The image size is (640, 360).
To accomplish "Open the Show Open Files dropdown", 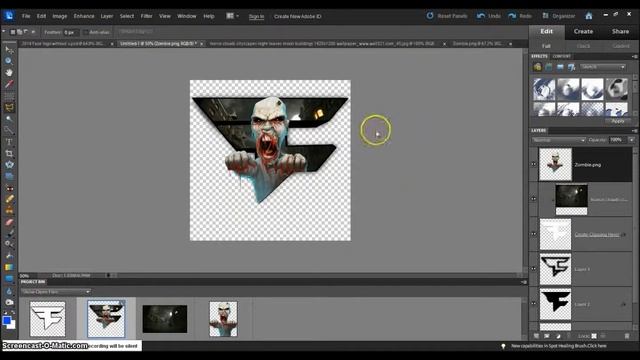I will (56, 292).
